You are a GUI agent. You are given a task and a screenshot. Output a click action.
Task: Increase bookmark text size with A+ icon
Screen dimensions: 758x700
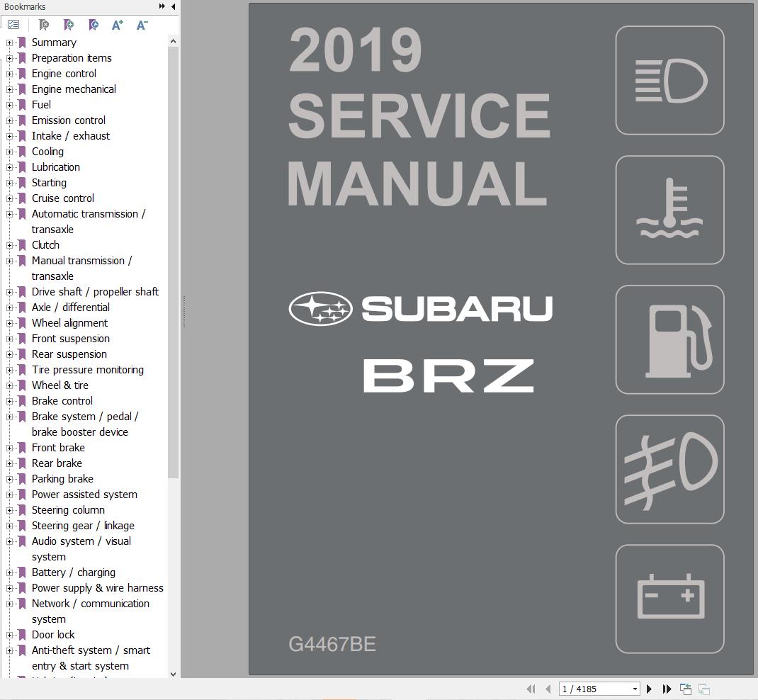pyautogui.click(x=117, y=23)
